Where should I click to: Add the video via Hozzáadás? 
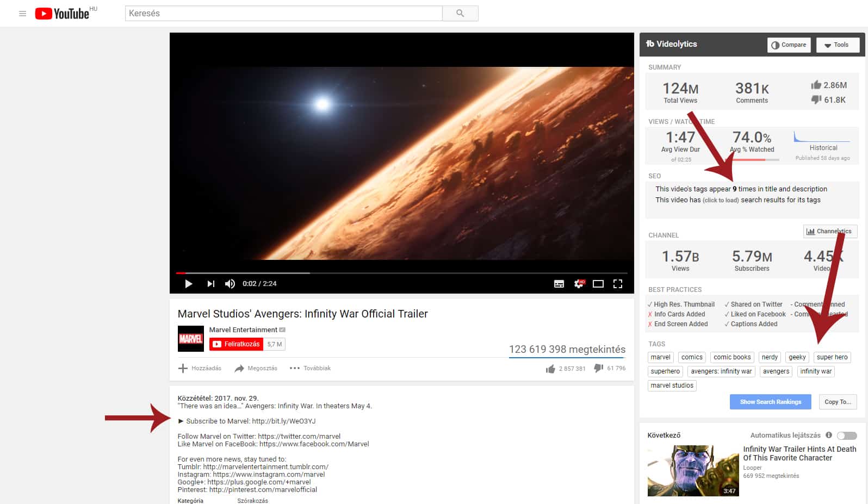coord(200,368)
